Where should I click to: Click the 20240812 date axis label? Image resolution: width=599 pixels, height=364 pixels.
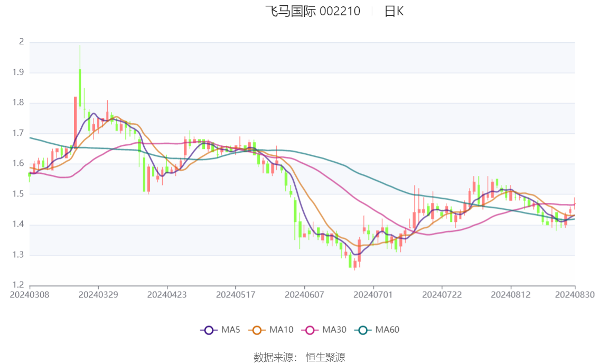click(511, 295)
